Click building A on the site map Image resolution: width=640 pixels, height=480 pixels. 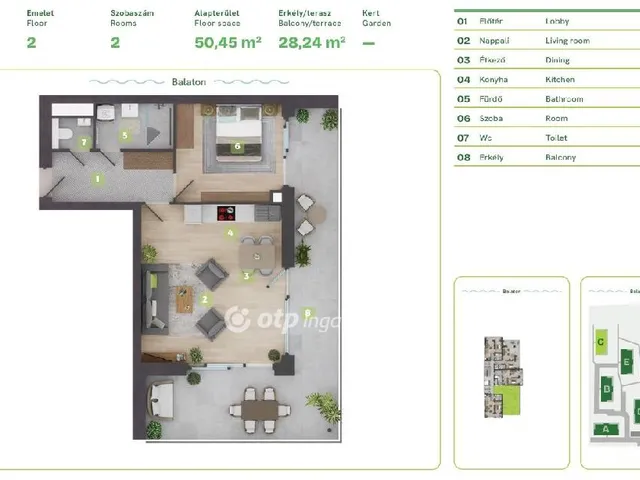click(x=603, y=430)
